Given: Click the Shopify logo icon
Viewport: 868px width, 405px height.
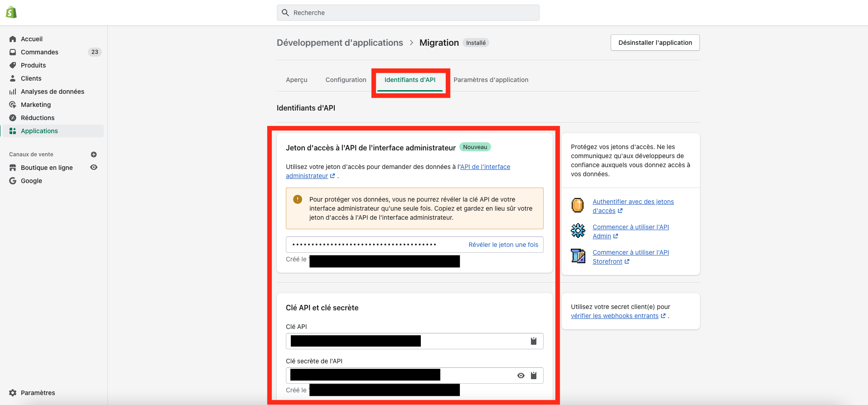Looking at the screenshot, I should pyautogui.click(x=11, y=12).
